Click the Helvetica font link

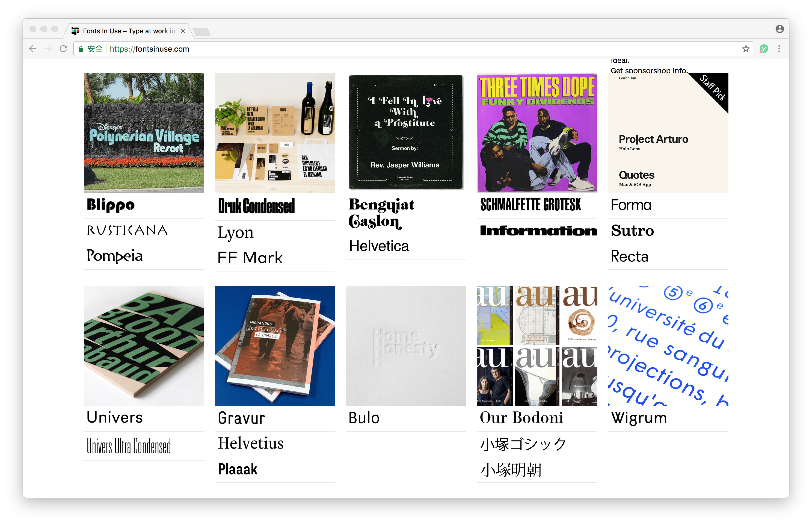coord(379,246)
